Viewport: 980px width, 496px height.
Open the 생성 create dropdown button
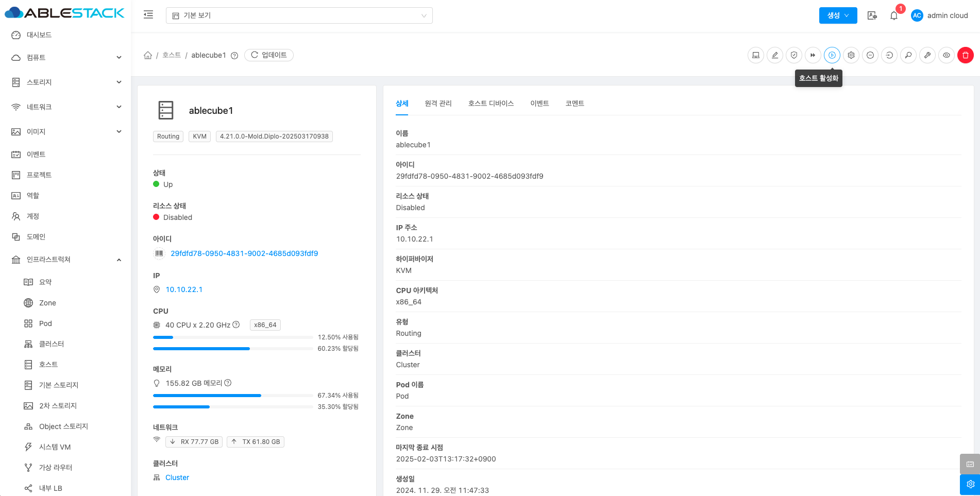point(838,15)
